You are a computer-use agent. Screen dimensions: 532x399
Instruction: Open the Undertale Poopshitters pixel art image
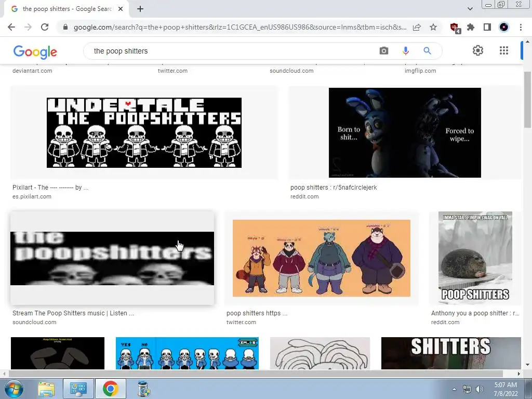pyautogui.click(x=144, y=132)
